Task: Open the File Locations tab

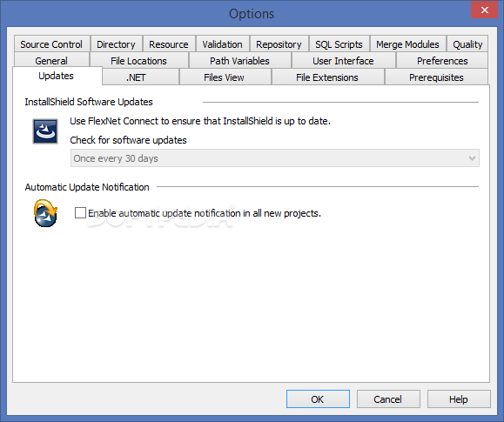Action: (139, 60)
